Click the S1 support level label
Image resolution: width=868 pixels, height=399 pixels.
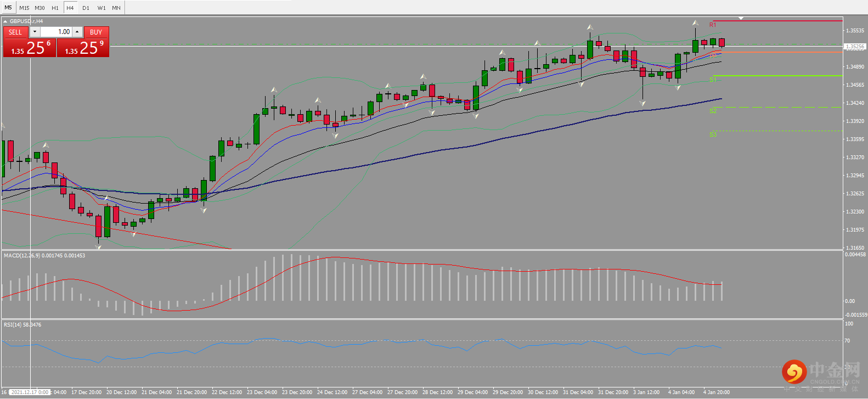click(x=713, y=80)
